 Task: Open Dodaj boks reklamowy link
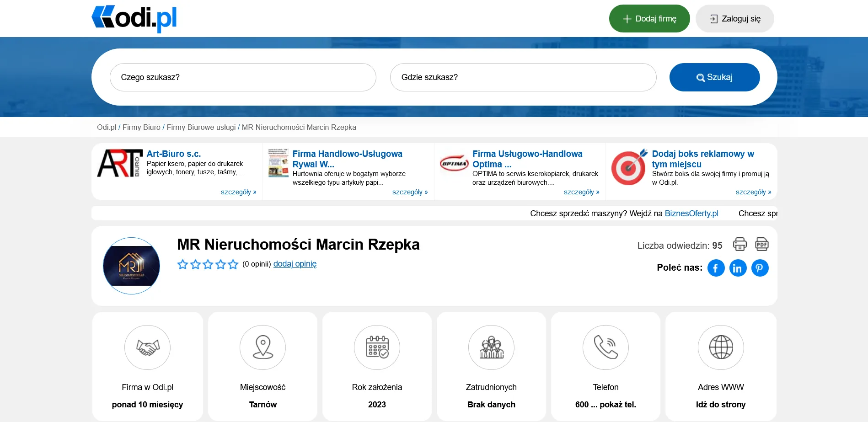click(703, 159)
